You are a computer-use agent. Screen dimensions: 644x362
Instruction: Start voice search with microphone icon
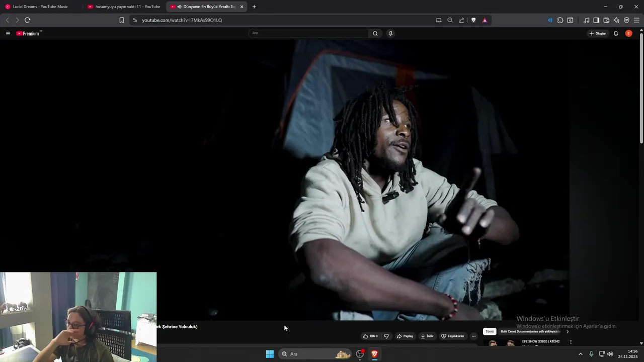point(390,34)
